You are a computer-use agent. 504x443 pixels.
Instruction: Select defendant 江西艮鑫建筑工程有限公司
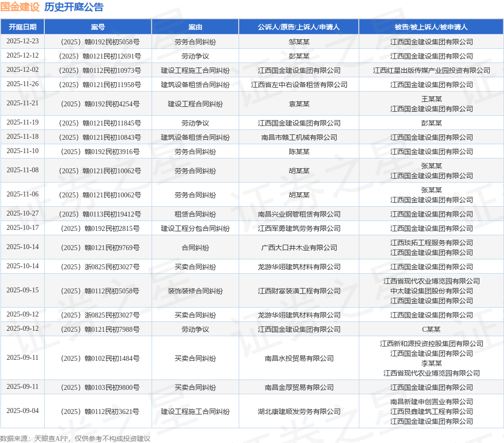click(431, 411)
